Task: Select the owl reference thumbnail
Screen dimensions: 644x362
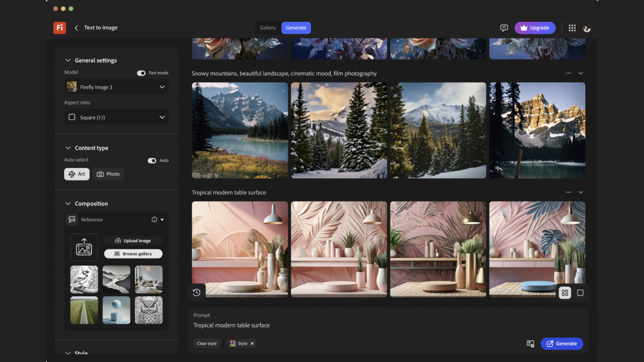Action: [149, 310]
